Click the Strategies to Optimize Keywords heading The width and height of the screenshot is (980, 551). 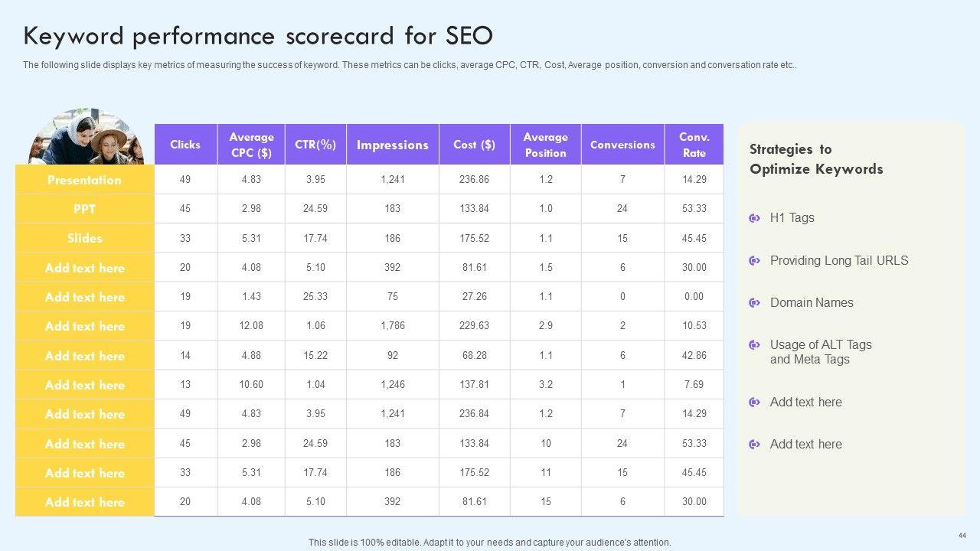point(815,159)
